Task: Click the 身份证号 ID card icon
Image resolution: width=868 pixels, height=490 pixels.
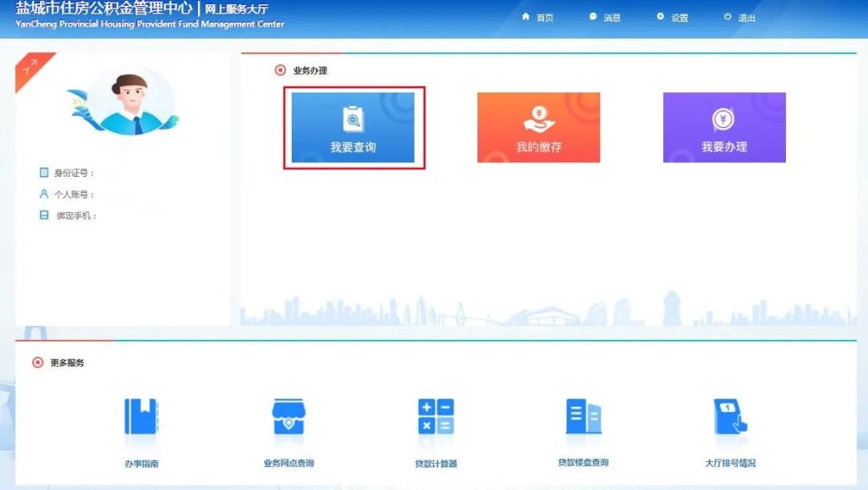Action: tap(44, 173)
